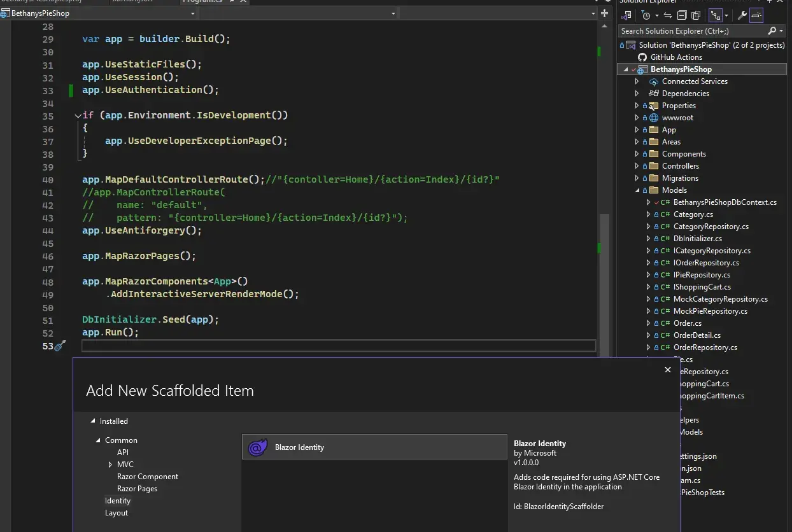Click the C# icon of OrderRepository.cs
Image resolution: width=792 pixels, height=532 pixels.
[665, 347]
